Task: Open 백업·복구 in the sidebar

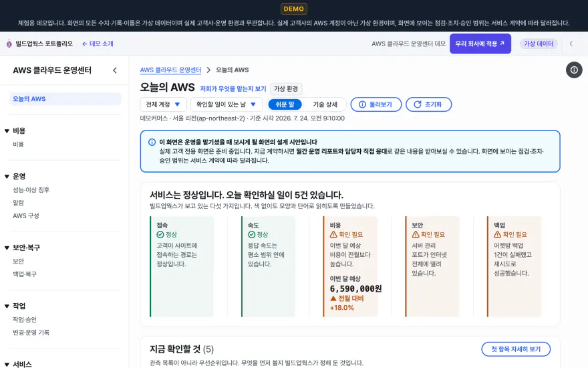Action: (25, 274)
